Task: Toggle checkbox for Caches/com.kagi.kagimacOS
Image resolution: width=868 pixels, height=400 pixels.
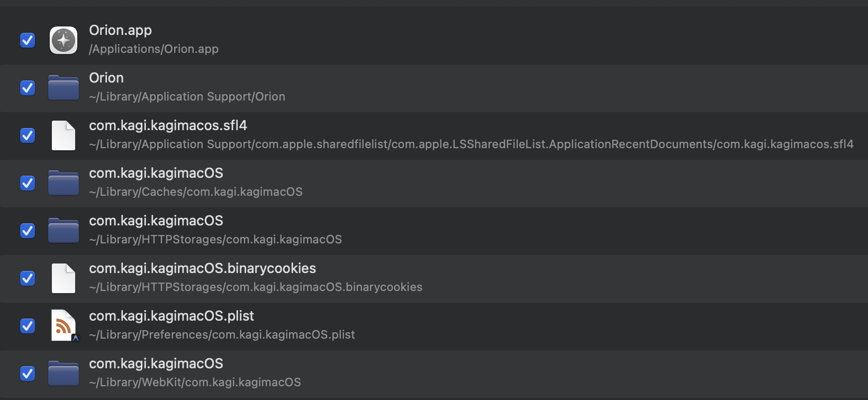Action: coord(28,183)
